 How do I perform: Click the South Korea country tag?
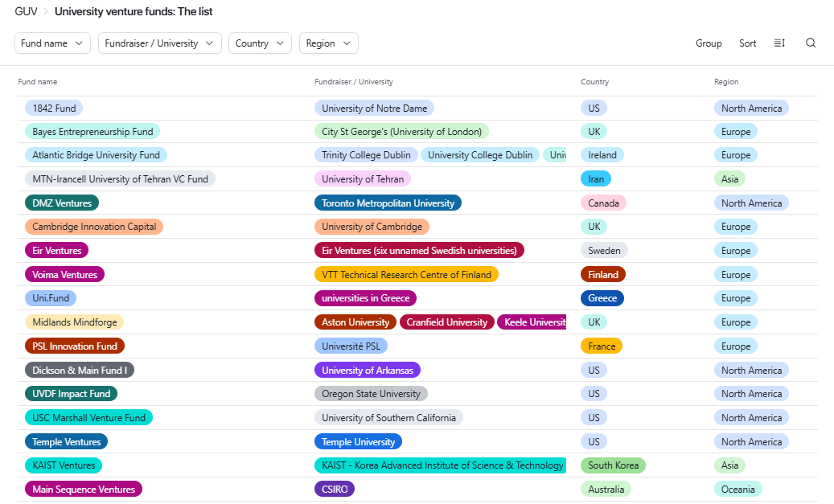(613, 465)
